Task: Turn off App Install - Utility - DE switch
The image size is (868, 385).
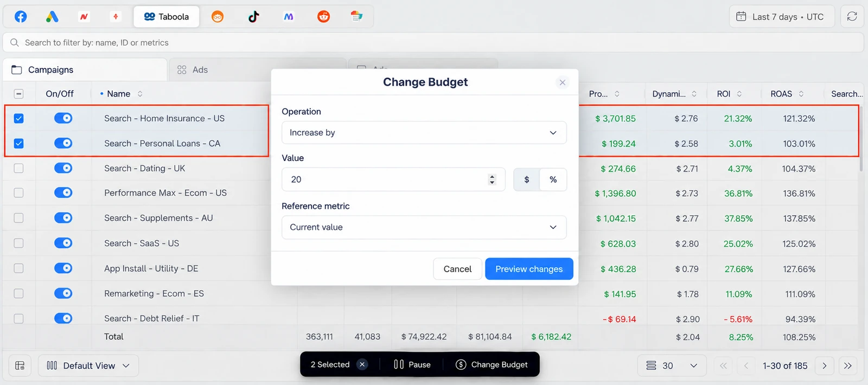Action: tap(63, 268)
